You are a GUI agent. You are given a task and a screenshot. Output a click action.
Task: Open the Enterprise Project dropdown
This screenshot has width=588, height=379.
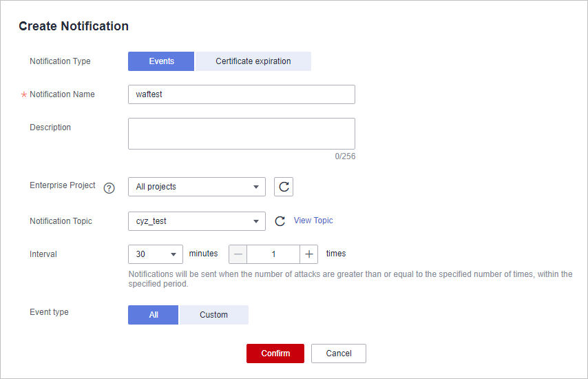click(197, 187)
